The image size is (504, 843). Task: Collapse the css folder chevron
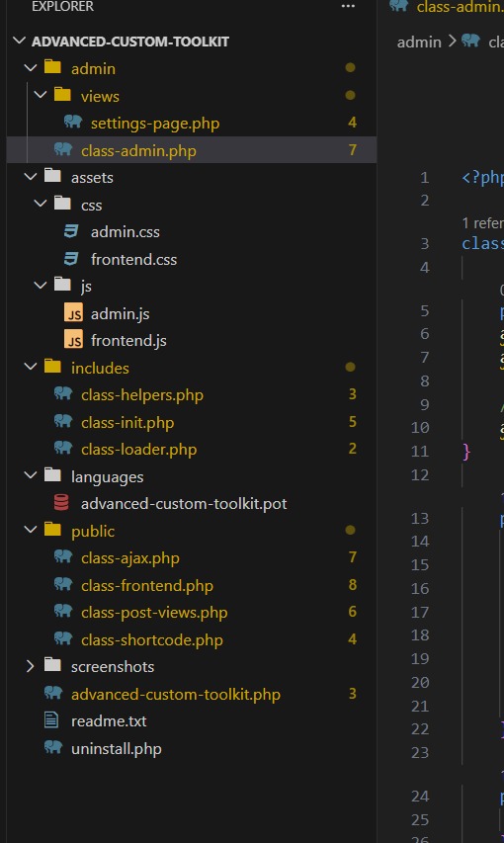41,205
